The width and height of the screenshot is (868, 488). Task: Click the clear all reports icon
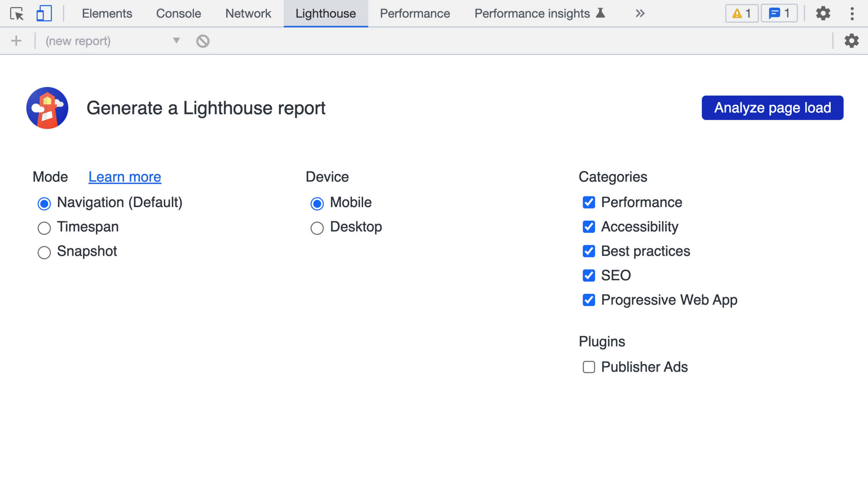pos(203,41)
